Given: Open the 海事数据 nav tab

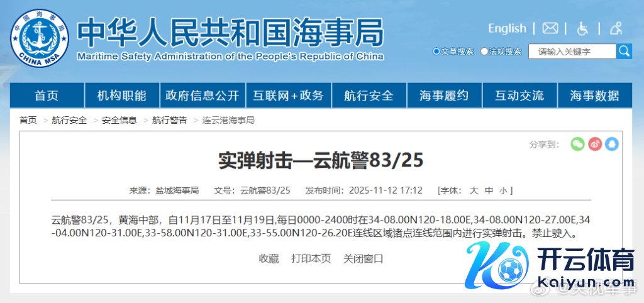Looking at the screenshot, I should click(594, 96).
